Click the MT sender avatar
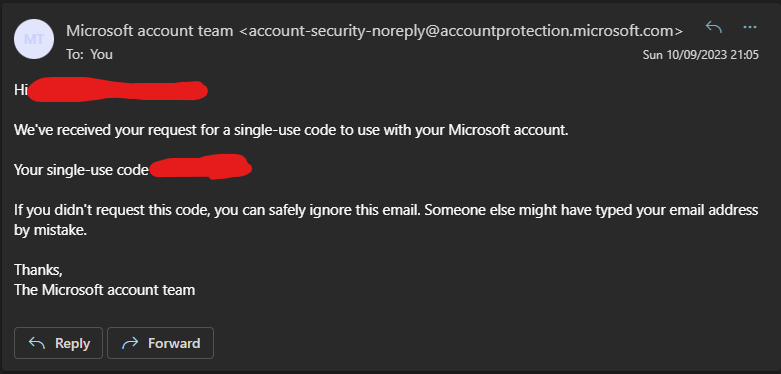The width and height of the screenshot is (781, 374). 34,39
